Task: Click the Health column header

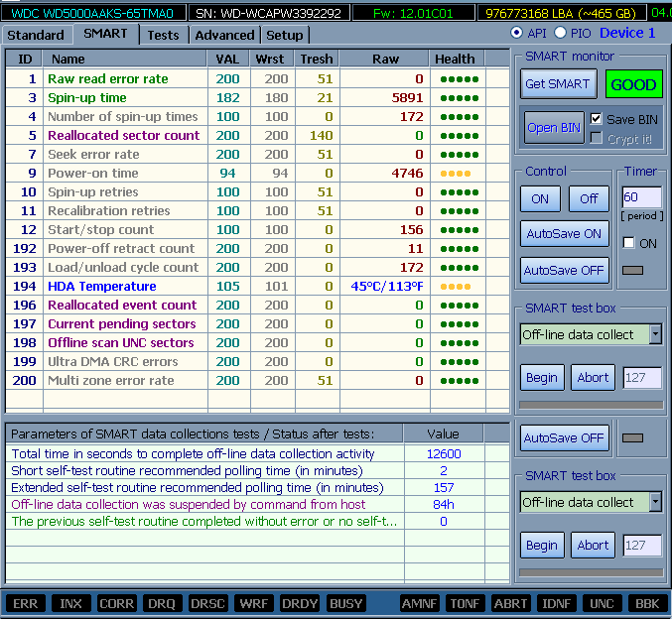Action: 458,59
